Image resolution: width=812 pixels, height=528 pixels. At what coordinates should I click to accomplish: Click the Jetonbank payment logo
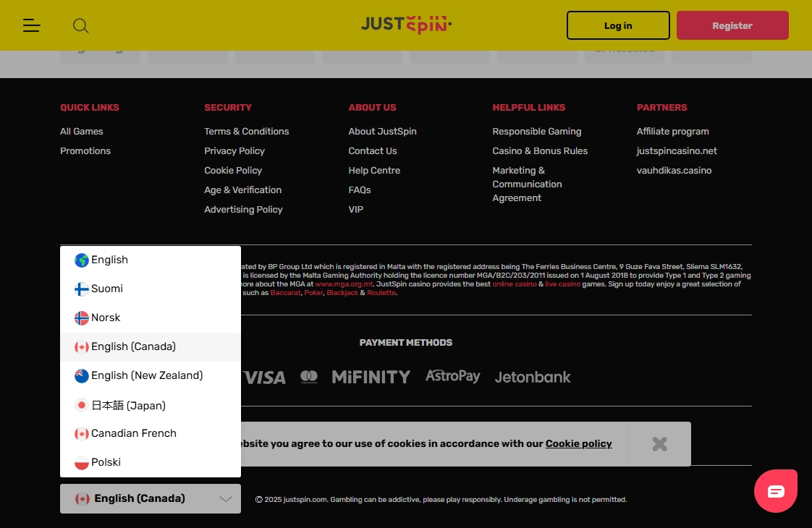533,377
